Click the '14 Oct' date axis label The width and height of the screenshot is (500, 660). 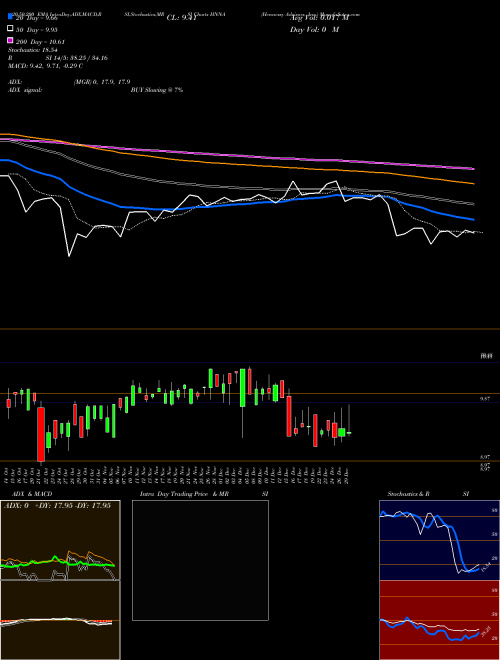pos(7,474)
